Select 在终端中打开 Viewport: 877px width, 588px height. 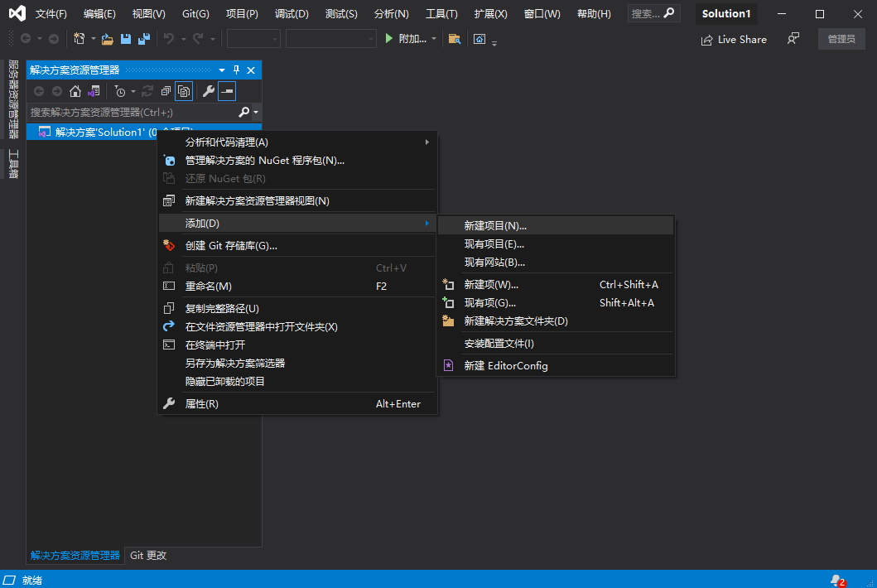coord(297,345)
